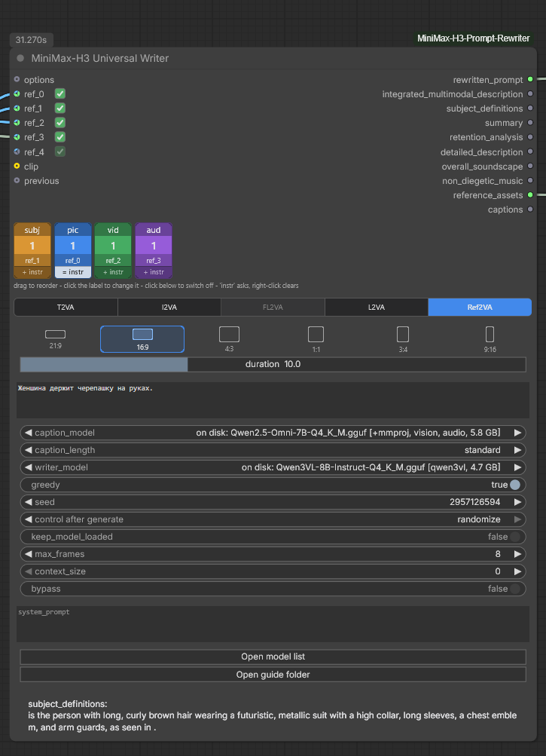Screen dimensions: 546x756
Task: Toggle the ref_4 checkbox
Action: tap(59, 152)
